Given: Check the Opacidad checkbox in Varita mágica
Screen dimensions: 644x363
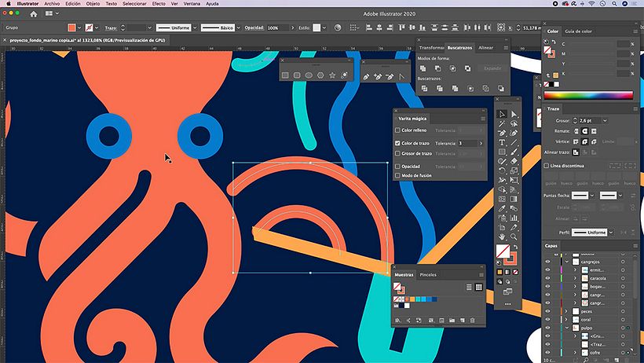Looking at the screenshot, I should click(x=397, y=167).
